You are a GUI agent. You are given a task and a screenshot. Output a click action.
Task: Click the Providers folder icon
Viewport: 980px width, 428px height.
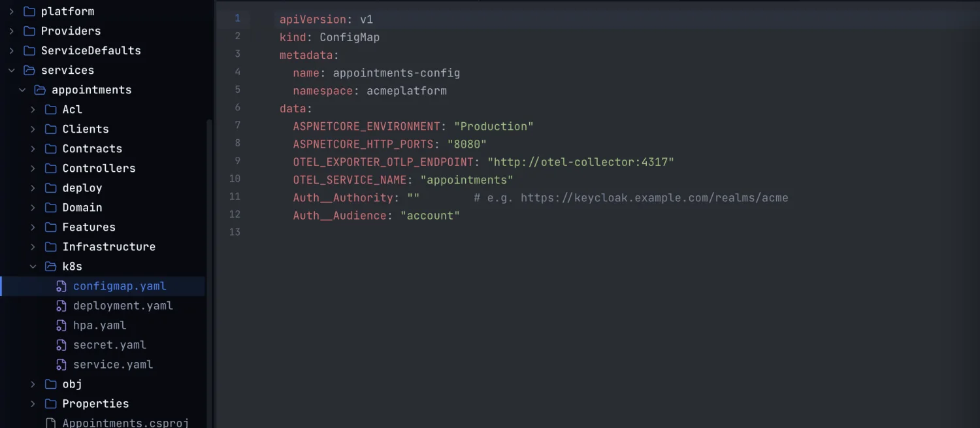[29, 31]
